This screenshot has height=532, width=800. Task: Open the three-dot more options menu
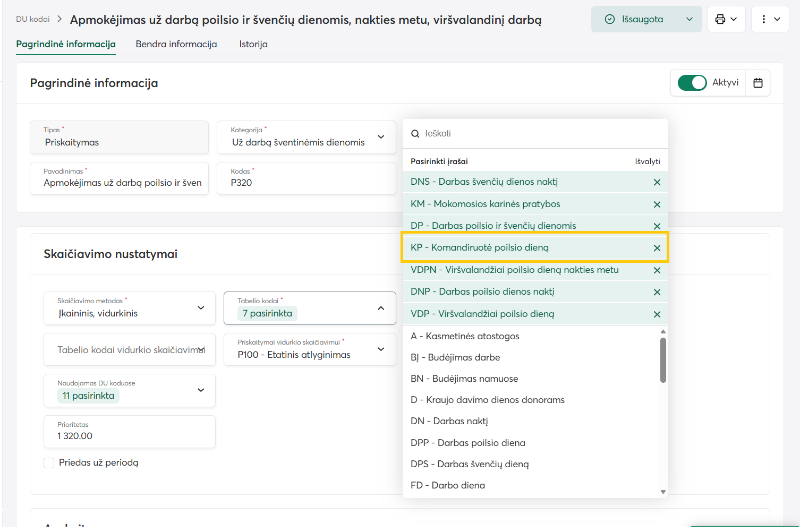[x=770, y=19]
